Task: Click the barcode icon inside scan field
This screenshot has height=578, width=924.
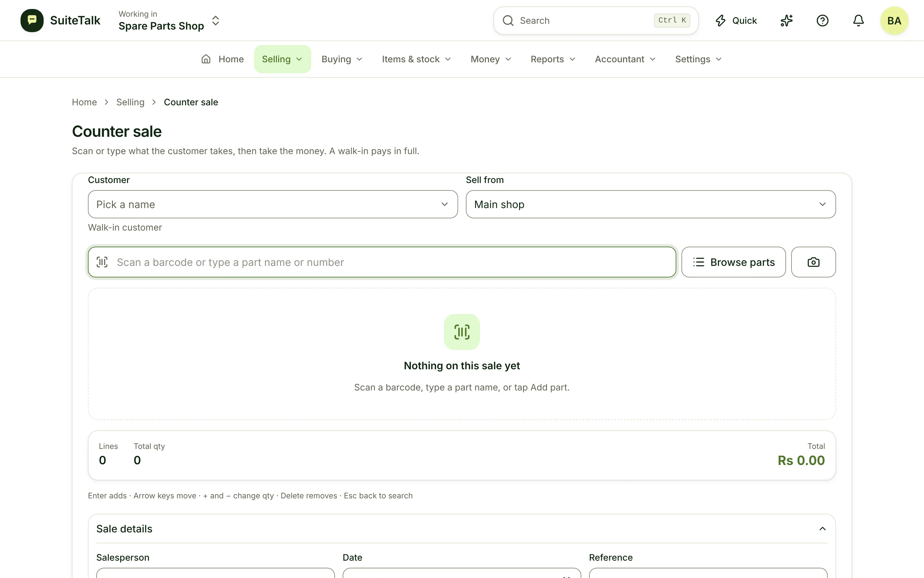Action: (102, 262)
